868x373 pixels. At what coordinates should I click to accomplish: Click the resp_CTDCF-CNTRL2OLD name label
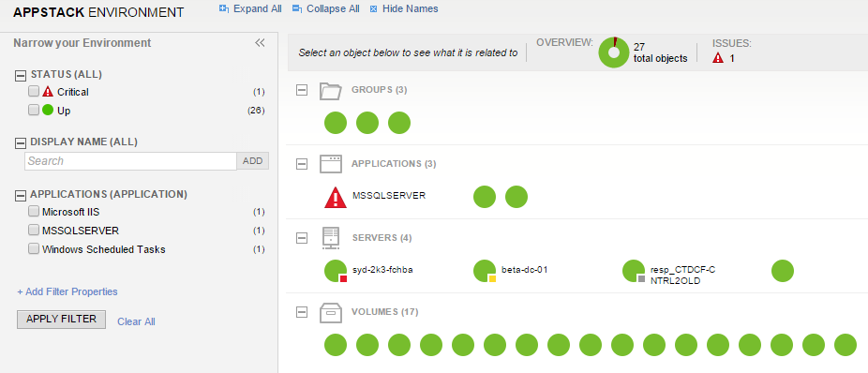coord(683,275)
